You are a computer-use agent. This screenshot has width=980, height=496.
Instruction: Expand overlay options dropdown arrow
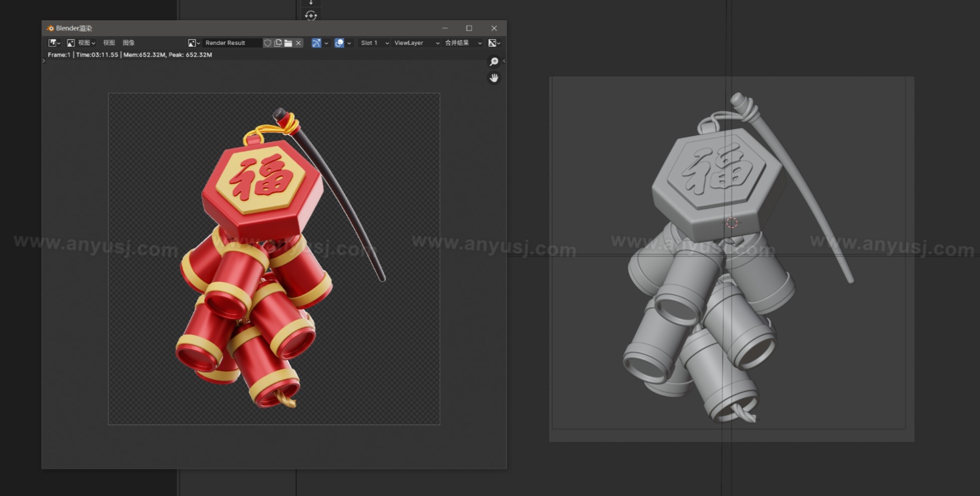coord(349,43)
